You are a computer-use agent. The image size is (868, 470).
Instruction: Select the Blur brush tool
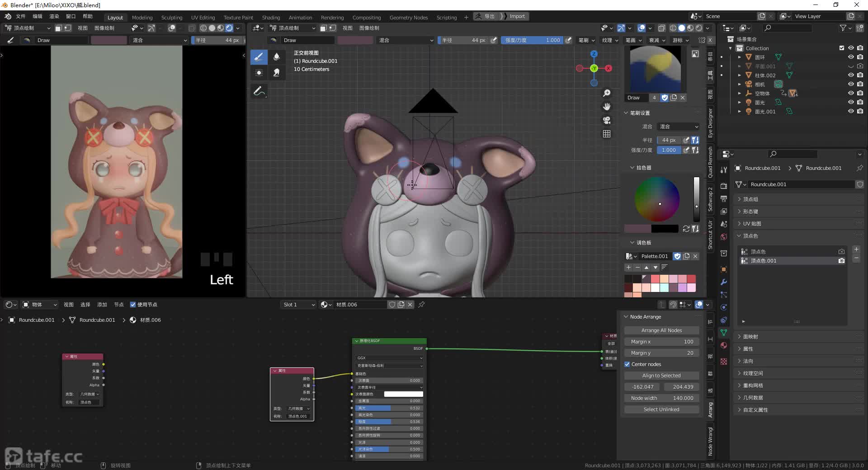[x=277, y=57]
